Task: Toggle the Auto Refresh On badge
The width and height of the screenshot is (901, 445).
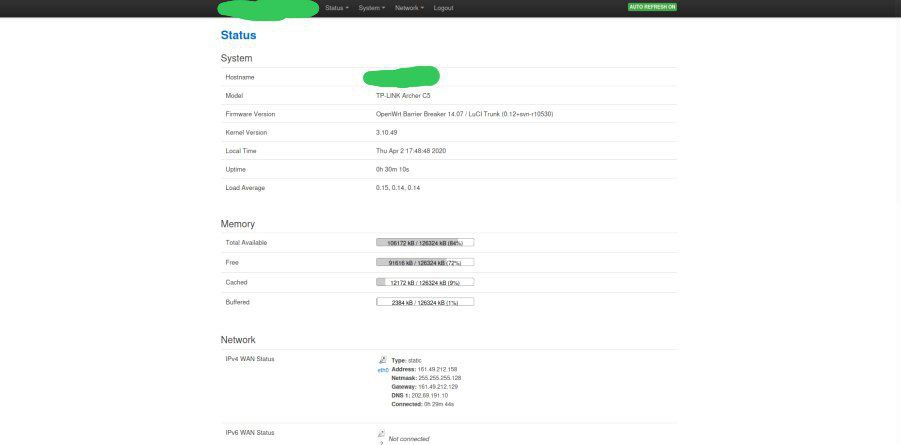Action: coord(652,7)
